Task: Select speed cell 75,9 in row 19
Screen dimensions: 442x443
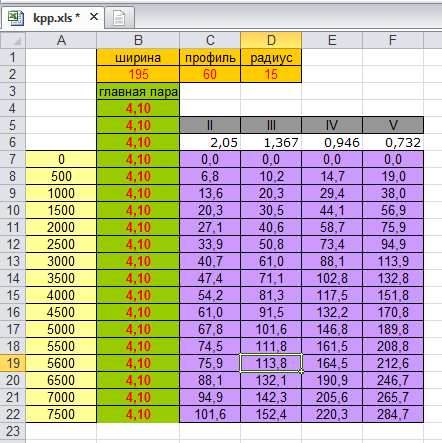Action: 210,363
